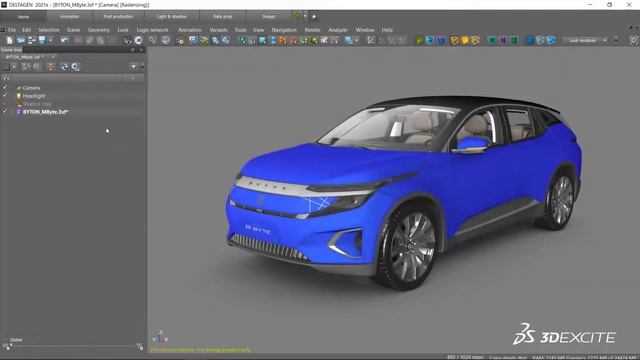Click the globe on a stand toolbar icon
Screen dimensions: 640x360
tap(165, 40)
